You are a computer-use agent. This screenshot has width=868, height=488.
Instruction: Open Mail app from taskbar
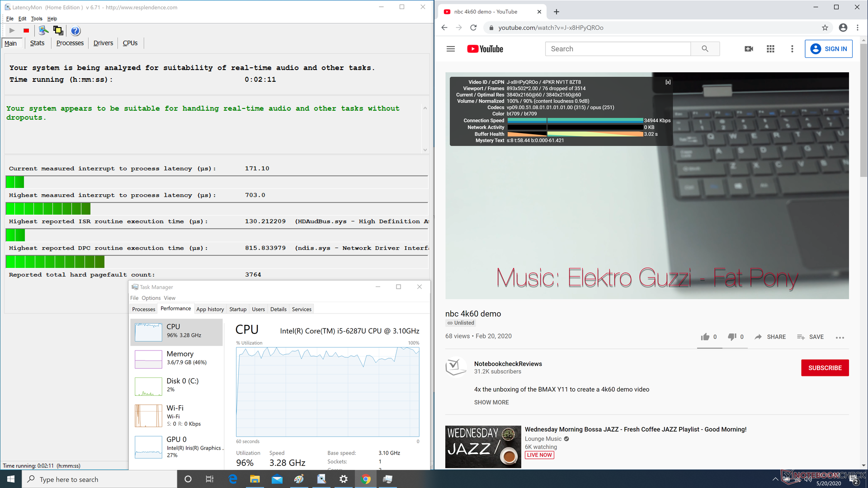pos(277,479)
